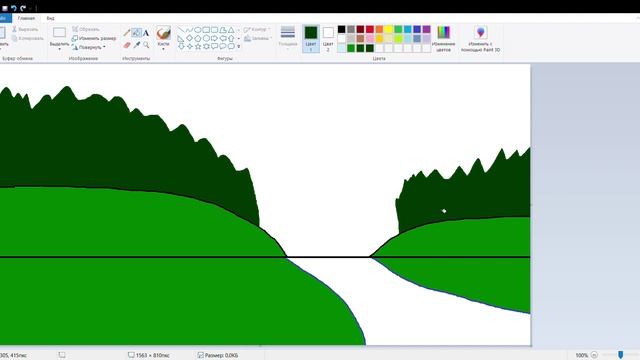Choose the rounded rectangle shape
640x360 pixels.
point(214,30)
